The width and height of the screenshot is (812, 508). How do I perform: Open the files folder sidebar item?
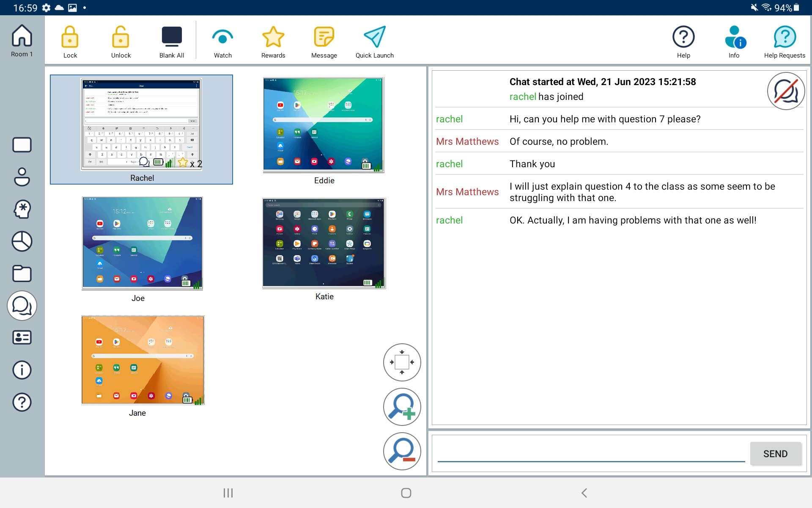(x=22, y=273)
